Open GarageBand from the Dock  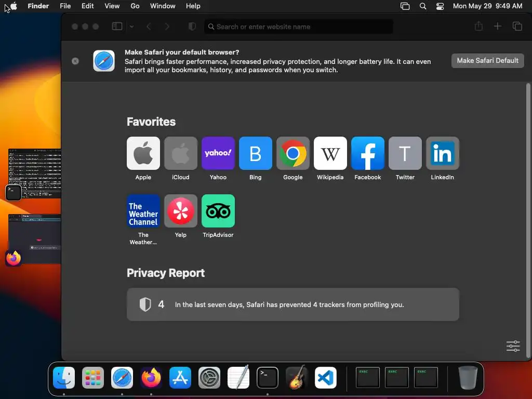click(297, 378)
